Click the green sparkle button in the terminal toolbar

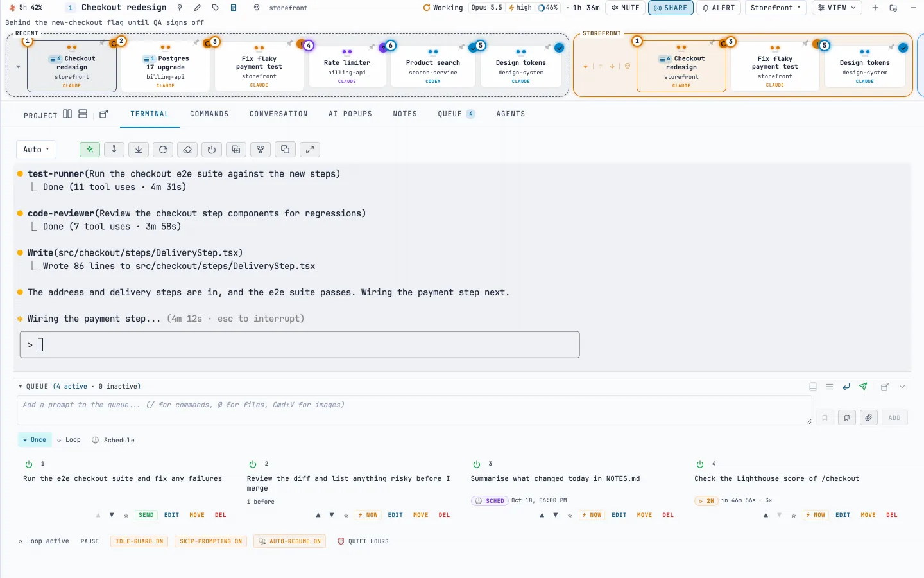point(90,150)
